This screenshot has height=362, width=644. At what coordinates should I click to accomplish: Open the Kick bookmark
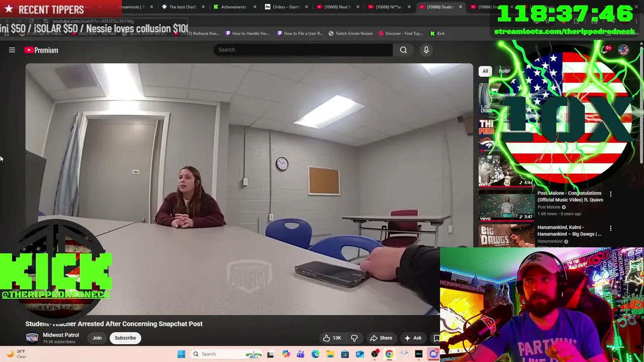point(437,33)
